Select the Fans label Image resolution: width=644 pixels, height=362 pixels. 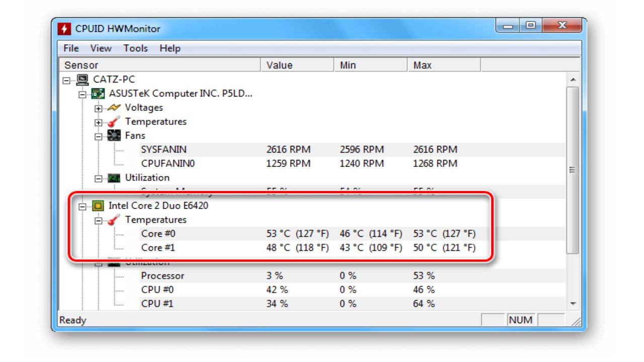click(x=135, y=136)
